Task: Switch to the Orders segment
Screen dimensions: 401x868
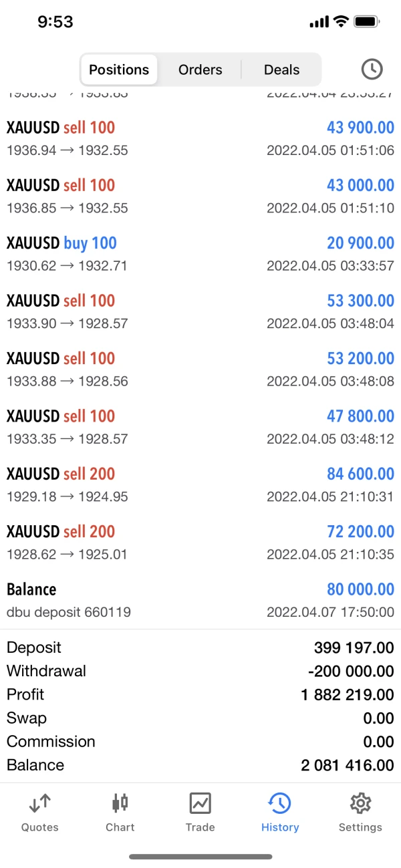Action: [x=200, y=69]
